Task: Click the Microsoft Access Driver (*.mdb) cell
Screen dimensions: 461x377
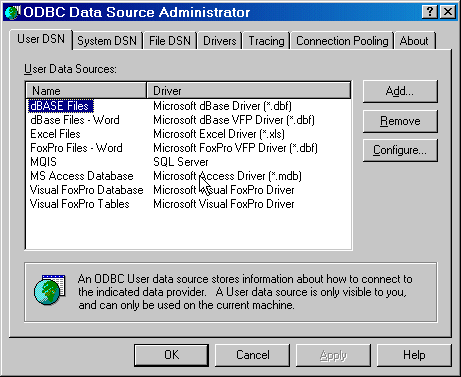Action: click(227, 176)
